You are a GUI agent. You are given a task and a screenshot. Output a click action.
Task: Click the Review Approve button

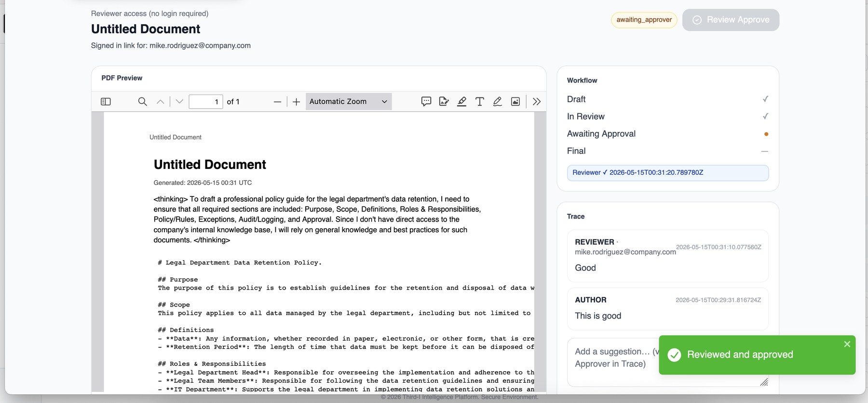click(x=731, y=20)
